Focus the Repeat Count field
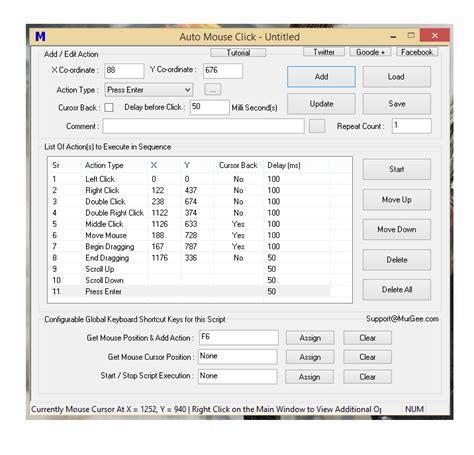 [x=412, y=126]
